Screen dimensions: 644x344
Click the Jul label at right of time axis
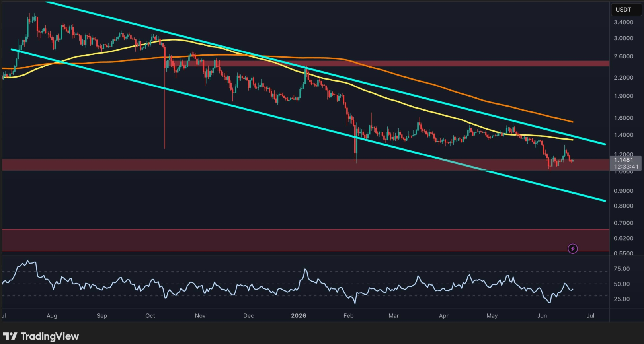591,316
